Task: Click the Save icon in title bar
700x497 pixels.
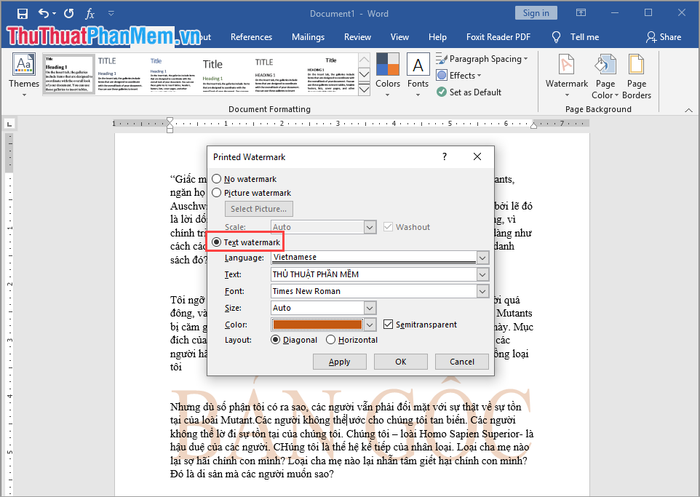Action: click(x=20, y=13)
